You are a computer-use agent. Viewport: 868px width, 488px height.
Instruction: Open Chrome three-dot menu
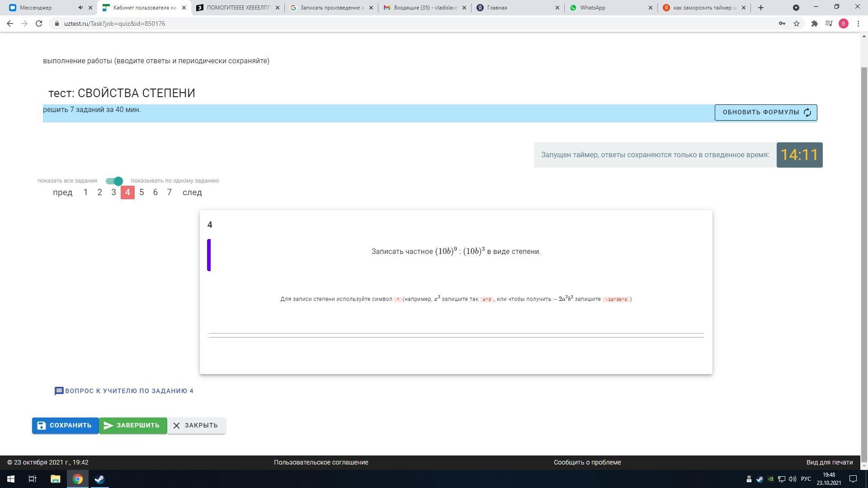858,23
